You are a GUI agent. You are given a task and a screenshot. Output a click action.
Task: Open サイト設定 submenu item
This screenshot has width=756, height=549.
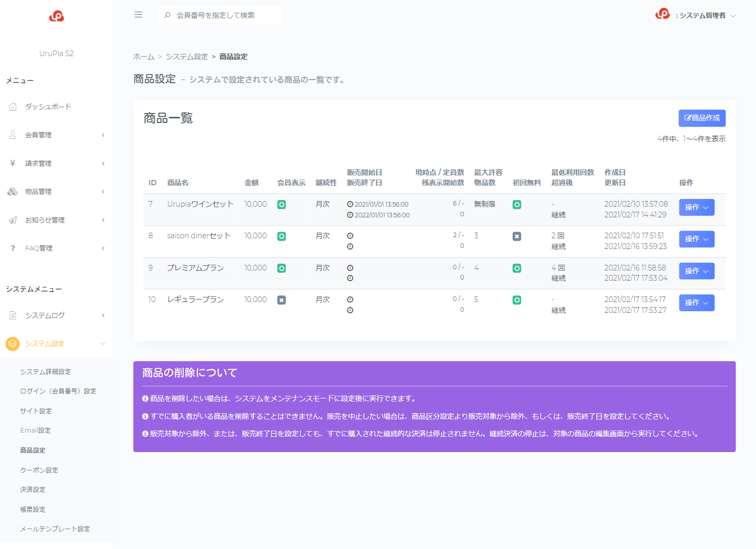pos(36,411)
